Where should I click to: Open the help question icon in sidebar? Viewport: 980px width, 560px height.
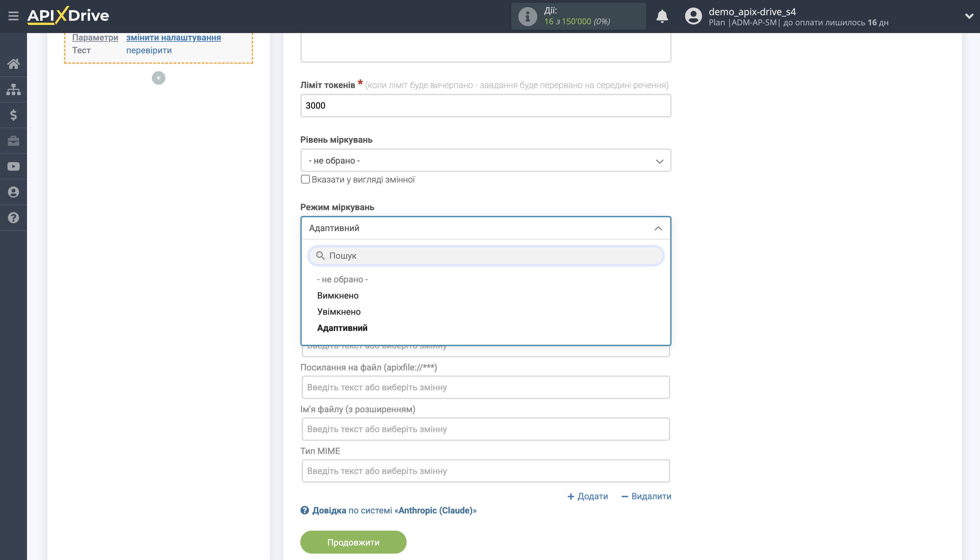point(13,218)
